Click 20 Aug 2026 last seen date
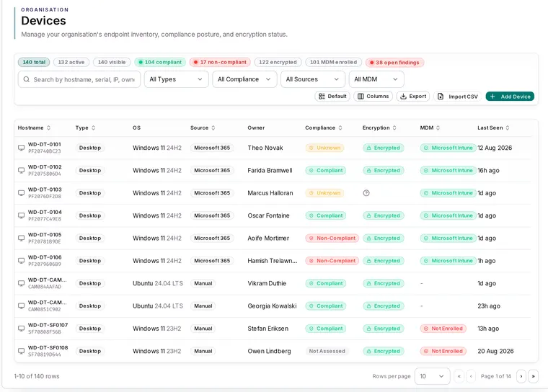The width and height of the screenshot is (548, 392). pos(495,351)
